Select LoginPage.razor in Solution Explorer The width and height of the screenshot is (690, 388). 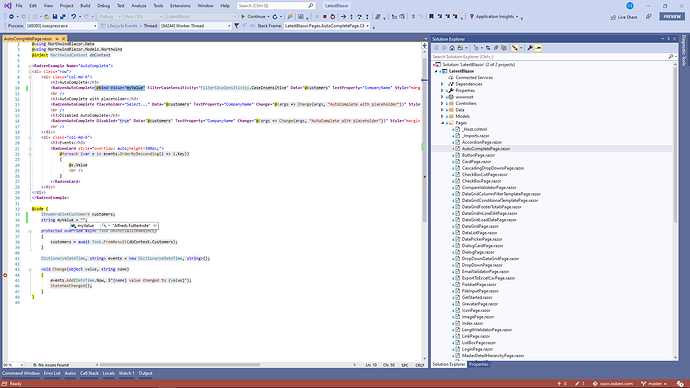[477, 349]
